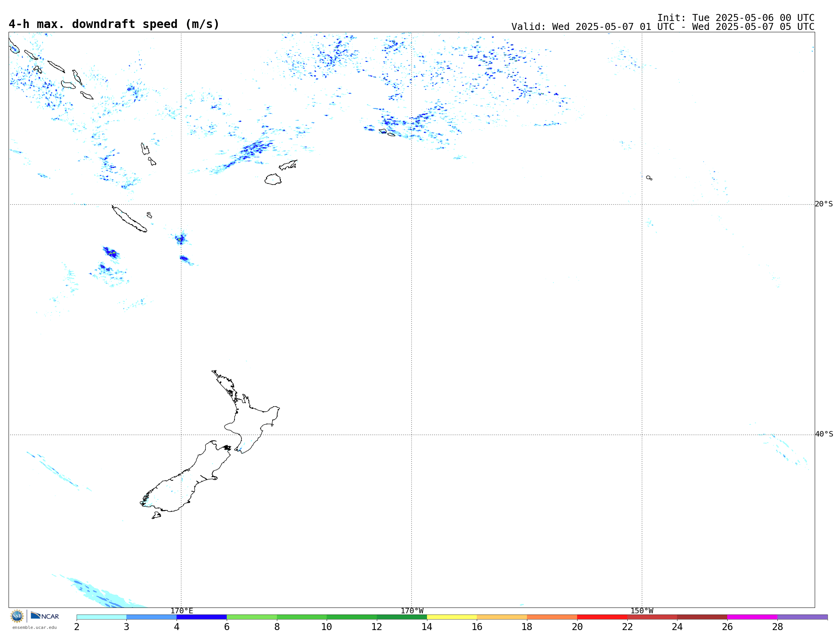The height and width of the screenshot is (632, 840).
Task: Click the colorbar tick label '22'
Action: [x=627, y=627]
